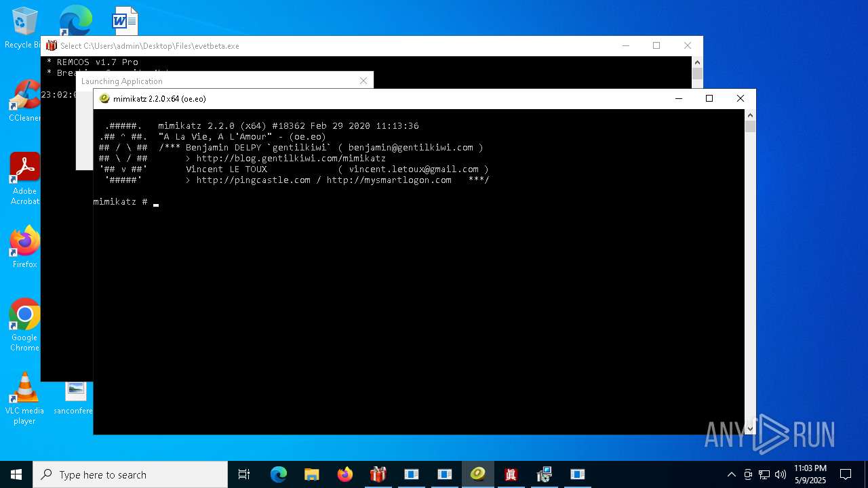The height and width of the screenshot is (488, 868).
Task: Click the http://blog.gentilkiwi.com/mimikatz text
Action: pos(291,158)
